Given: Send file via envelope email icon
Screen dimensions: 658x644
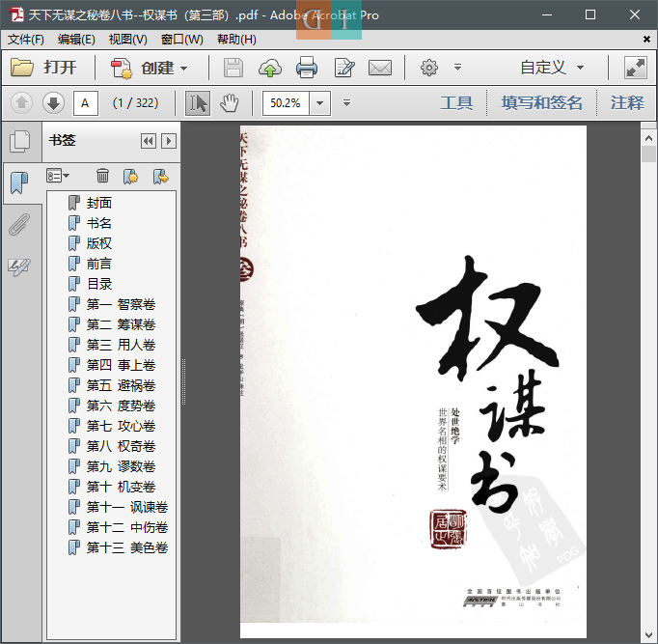Looking at the screenshot, I should click(x=380, y=68).
